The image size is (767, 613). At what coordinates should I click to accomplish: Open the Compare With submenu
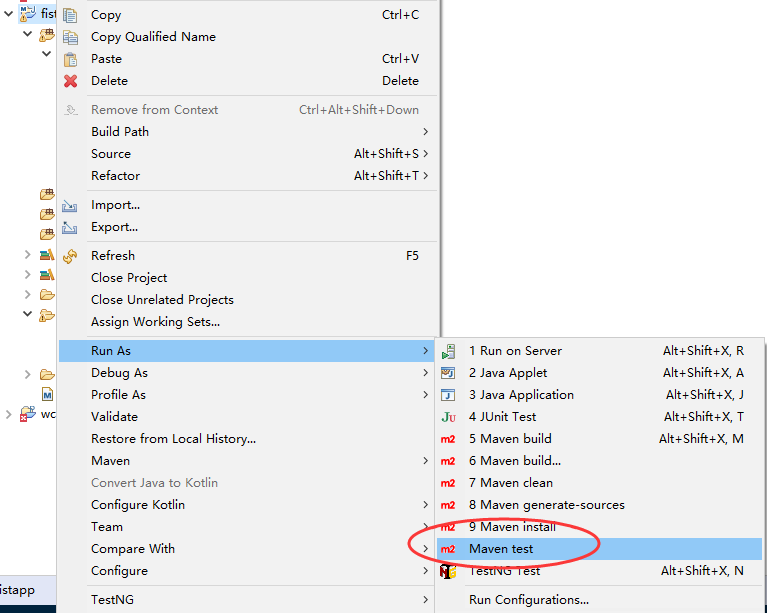pyautogui.click(x=132, y=549)
